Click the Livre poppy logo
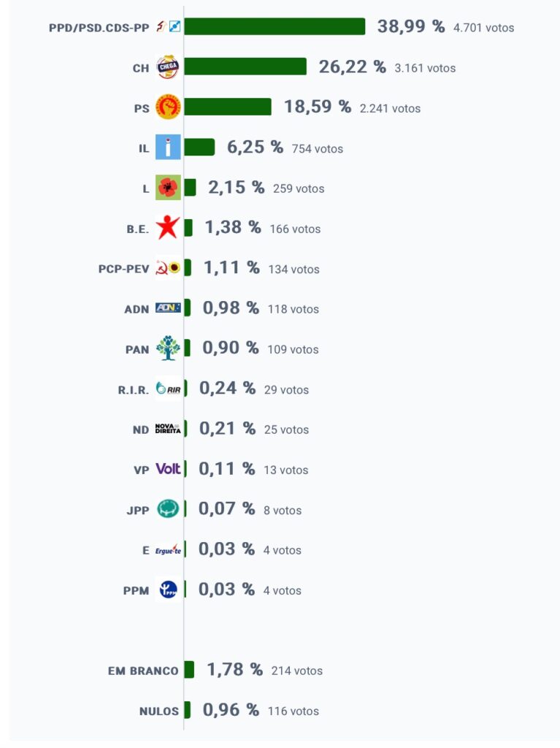Image resolution: width=560 pixels, height=748 pixels. coord(168,188)
